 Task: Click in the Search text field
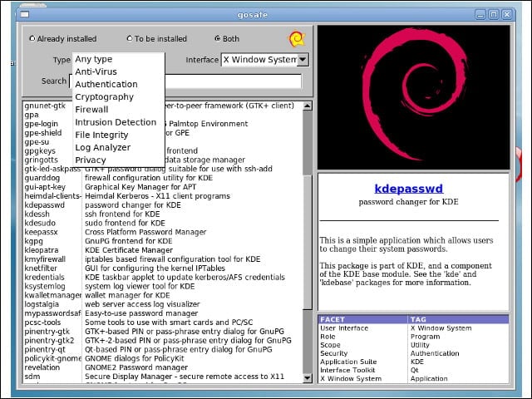pyautogui.click(x=233, y=81)
